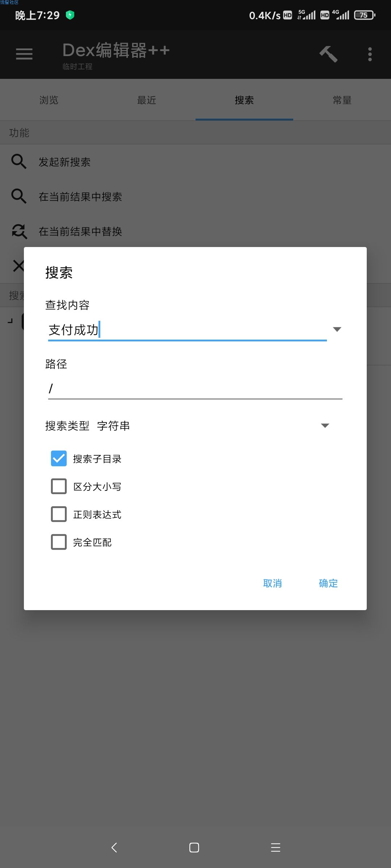Tap the replace icon beside 在当前结果中替换
Screen dimensions: 391x868
(19, 231)
